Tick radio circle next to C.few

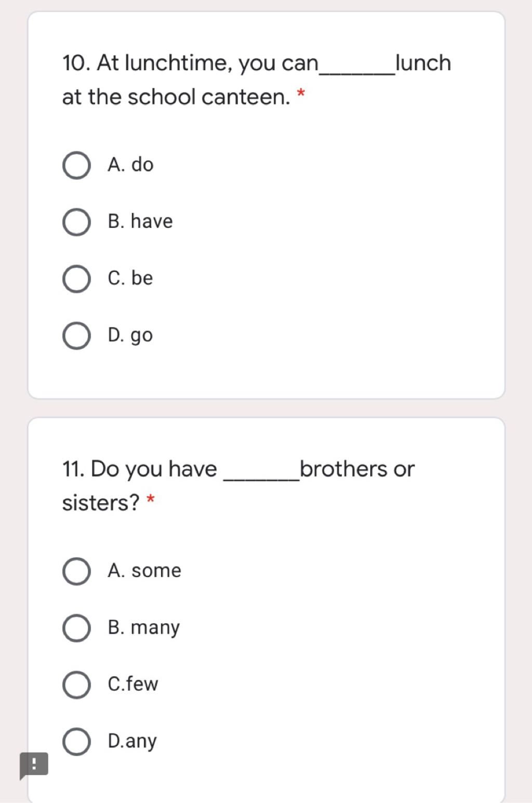76,684
